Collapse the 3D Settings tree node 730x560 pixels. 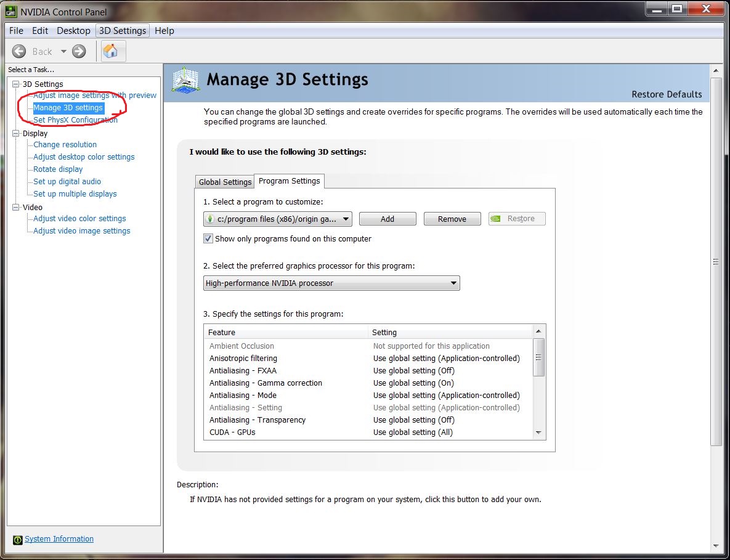click(x=16, y=84)
